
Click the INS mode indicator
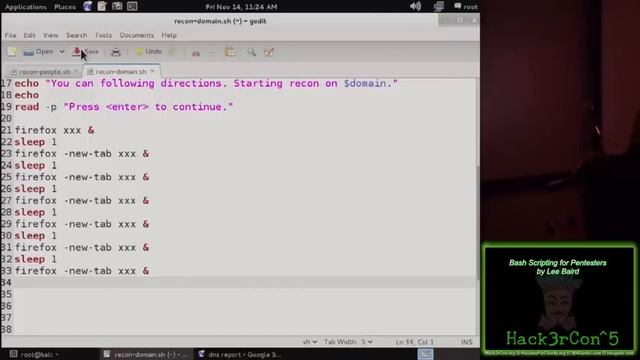pos(467,342)
